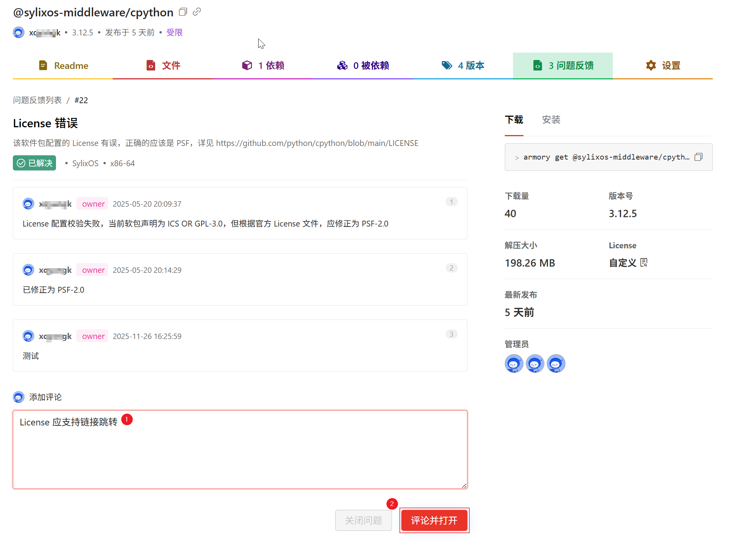Click the first administrator avatar
756x541 pixels.
pyautogui.click(x=514, y=364)
